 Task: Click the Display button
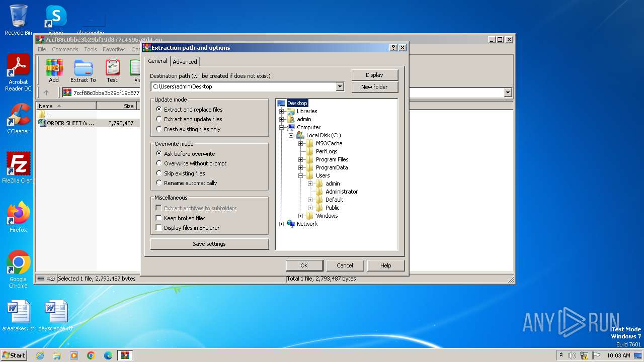point(374,75)
